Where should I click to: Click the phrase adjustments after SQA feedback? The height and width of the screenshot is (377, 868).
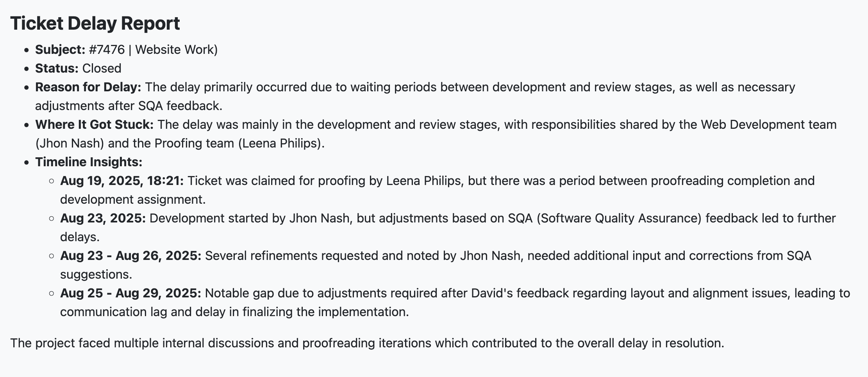(x=128, y=106)
